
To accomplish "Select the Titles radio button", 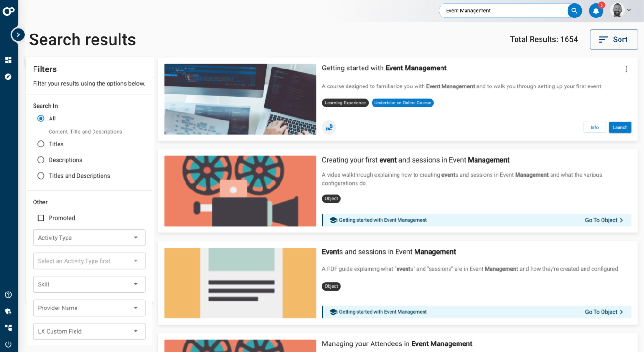I will (x=41, y=144).
